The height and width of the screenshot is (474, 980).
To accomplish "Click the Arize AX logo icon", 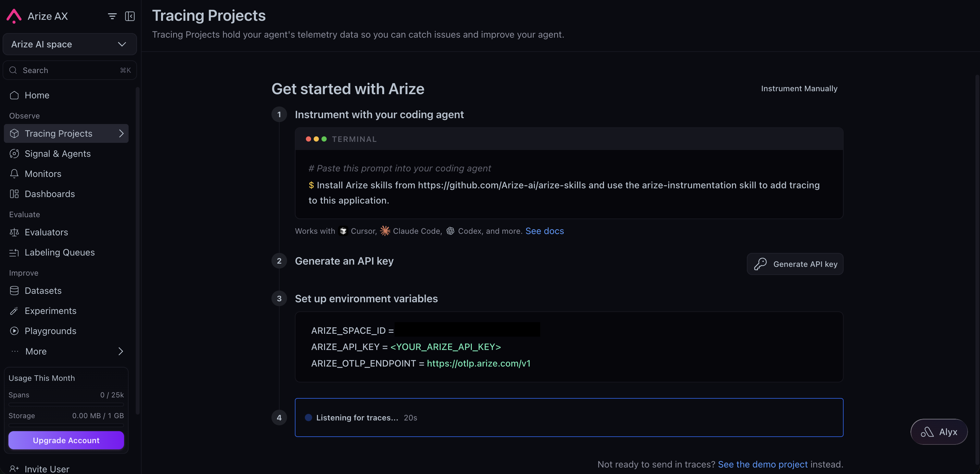I will (x=14, y=16).
